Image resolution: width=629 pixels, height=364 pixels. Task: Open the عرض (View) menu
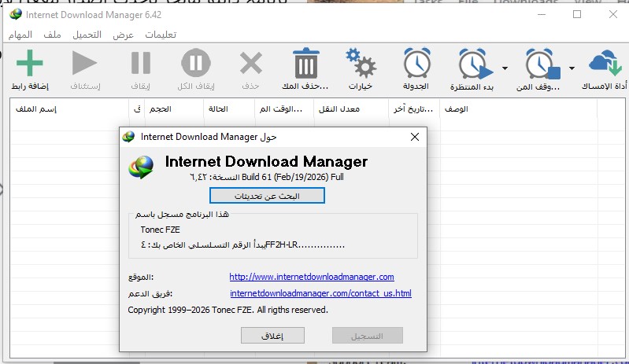123,35
